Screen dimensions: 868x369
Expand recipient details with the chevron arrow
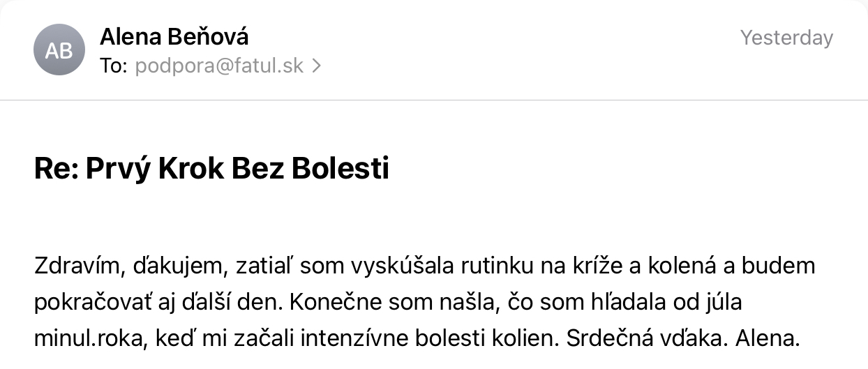[316, 66]
